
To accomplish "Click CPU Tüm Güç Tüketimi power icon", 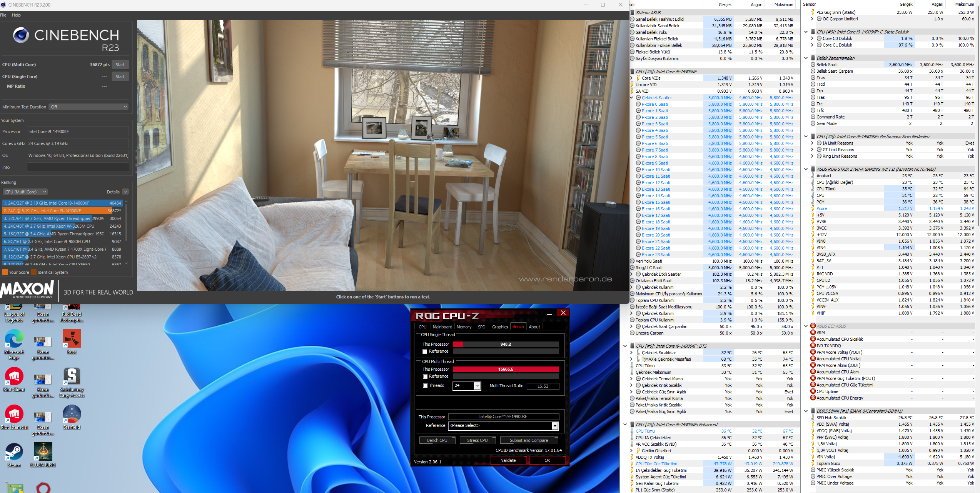I will [632, 464].
